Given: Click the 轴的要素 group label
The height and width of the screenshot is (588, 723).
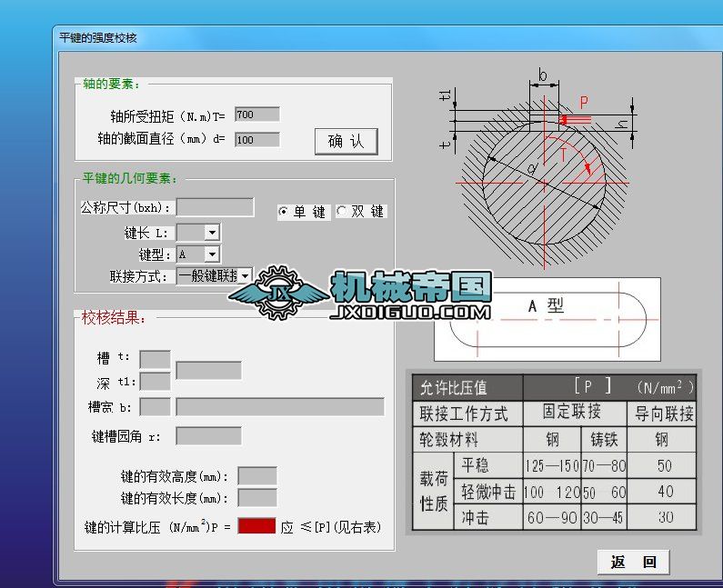Looking at the screenshot, I should pos(111,84).
